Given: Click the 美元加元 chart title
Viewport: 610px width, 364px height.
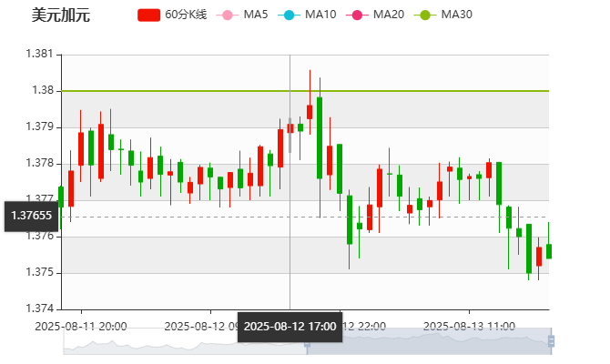Looking at the screenshot, I should [x=59, y=15].
